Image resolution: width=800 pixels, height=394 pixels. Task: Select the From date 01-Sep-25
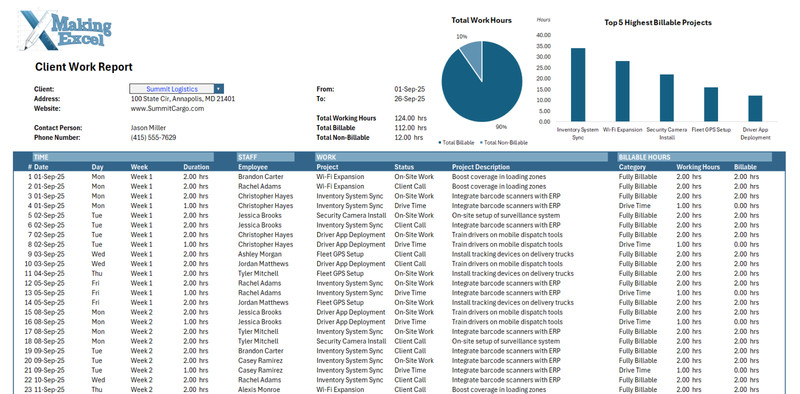(410, 89)
